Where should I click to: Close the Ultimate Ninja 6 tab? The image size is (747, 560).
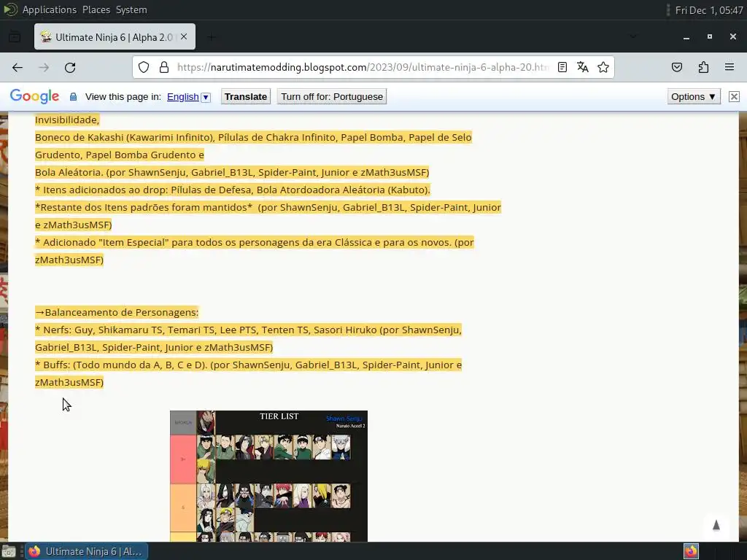click(x=184, y=36)
